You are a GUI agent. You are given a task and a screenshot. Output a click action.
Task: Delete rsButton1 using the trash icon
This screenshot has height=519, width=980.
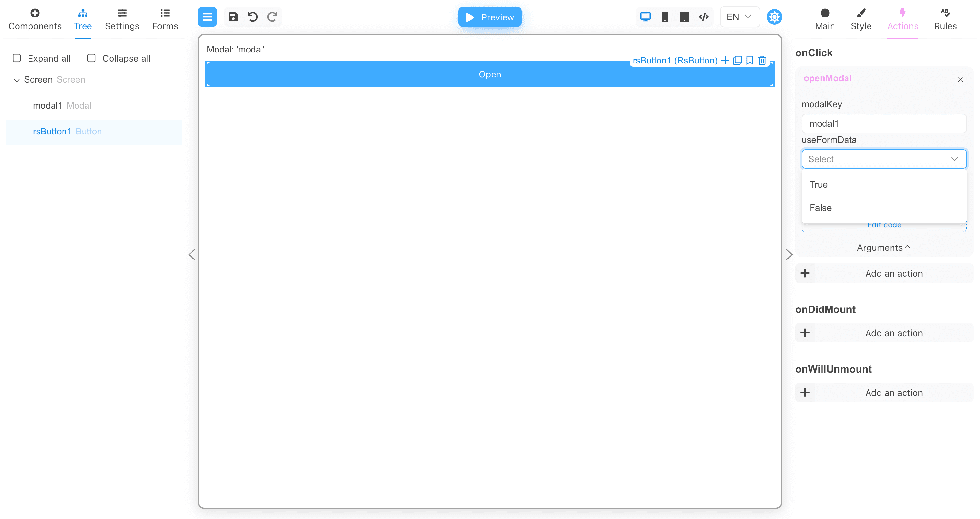point(762,61)
